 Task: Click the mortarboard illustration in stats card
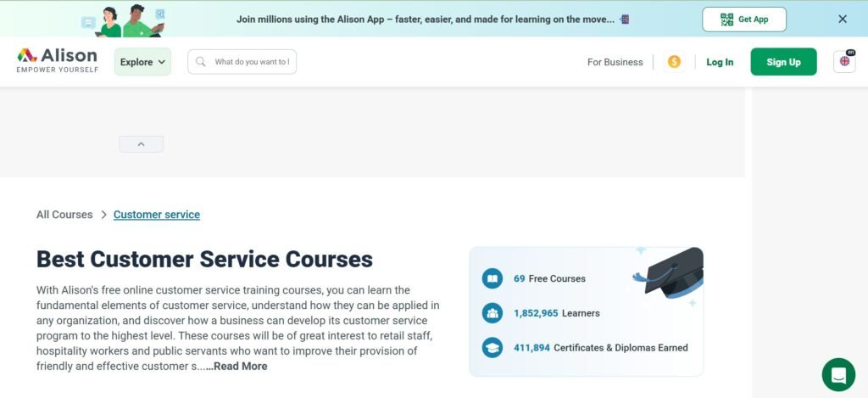(670, 272)
